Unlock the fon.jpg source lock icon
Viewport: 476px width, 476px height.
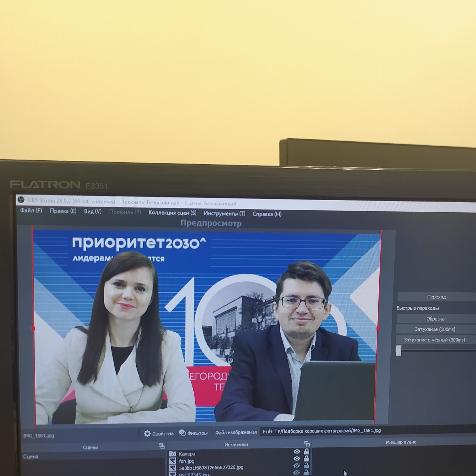307,458
